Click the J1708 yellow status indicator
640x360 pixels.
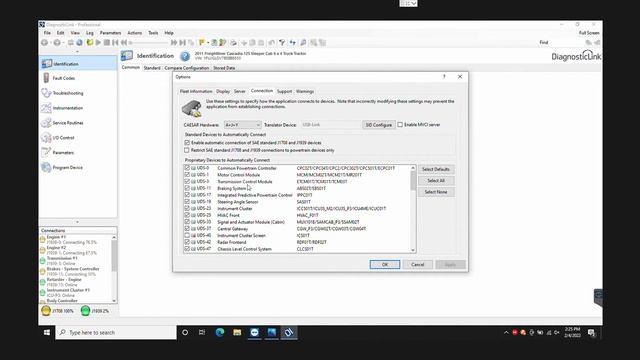click(46, 311)
